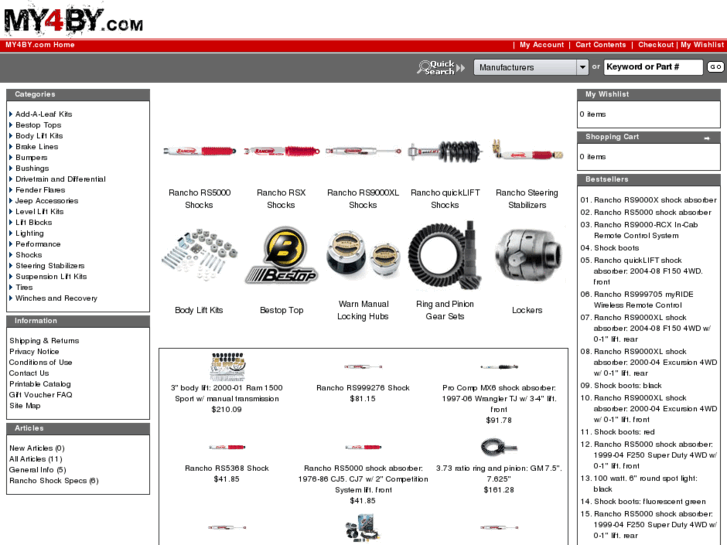Image resolution: width=727 pixels, height=545 pixels.
Task: Click the Rancho RS5000 CJ5 CJ7 shock thumbnail
Action: [363, 447]
